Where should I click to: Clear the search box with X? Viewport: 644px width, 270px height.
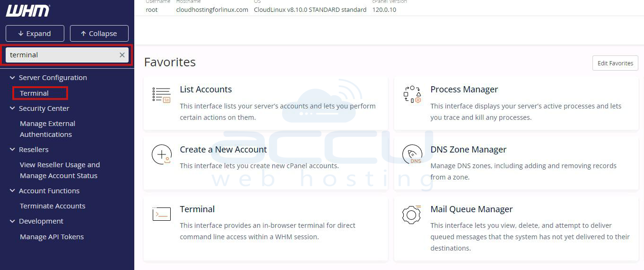click(122, 55)
